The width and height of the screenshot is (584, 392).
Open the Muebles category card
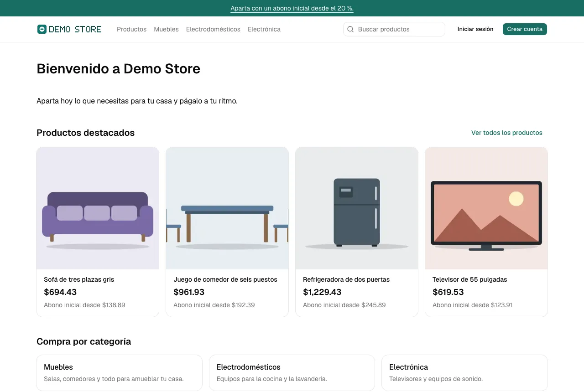119,373
